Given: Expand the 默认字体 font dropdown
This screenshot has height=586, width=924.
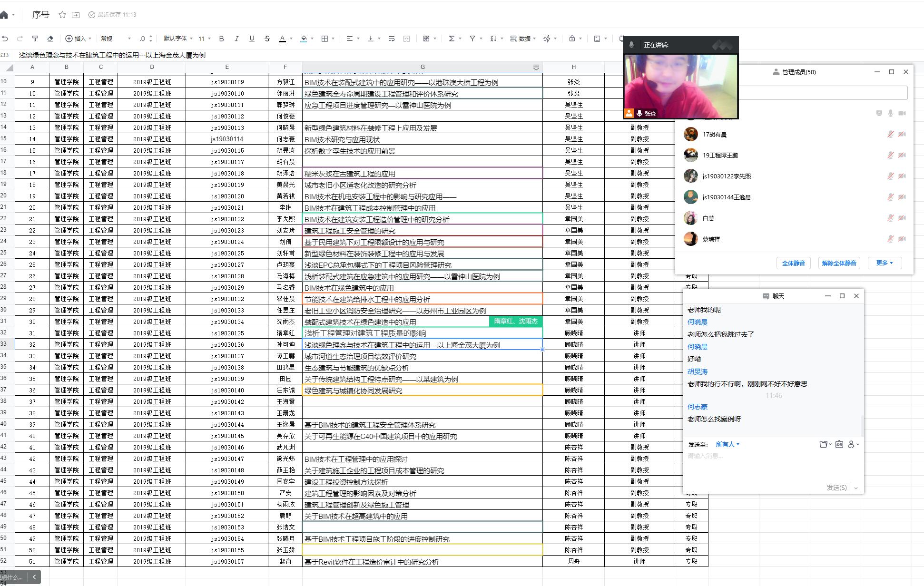Looking at the screenshot, I should coord(178,39).
